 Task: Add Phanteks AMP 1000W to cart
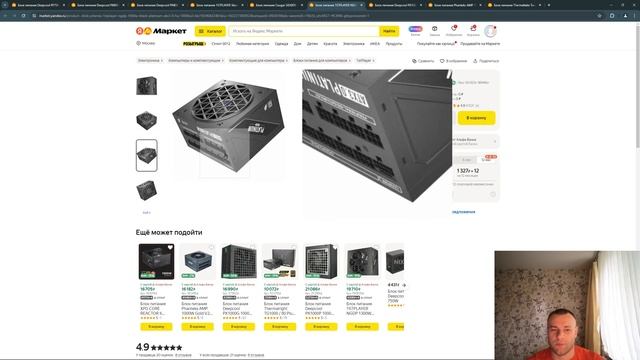[x=198, y=327]
